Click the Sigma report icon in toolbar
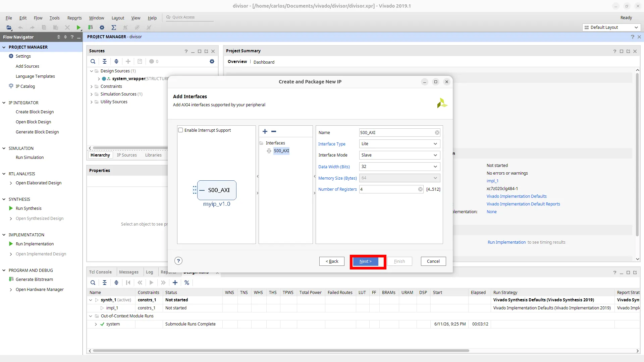 [x=114, y=27]
